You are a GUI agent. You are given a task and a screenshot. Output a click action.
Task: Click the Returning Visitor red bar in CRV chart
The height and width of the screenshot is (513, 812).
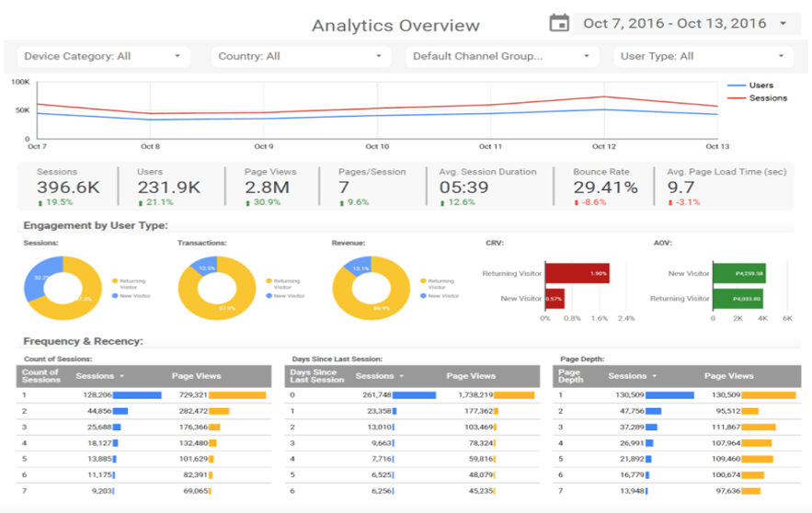(577, 273)
